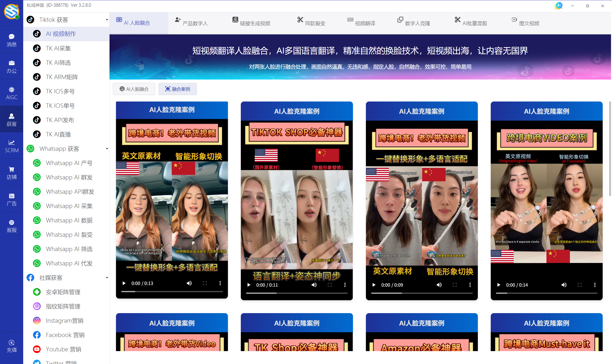
Task: Open more options on third video
Action: click(x=470, y=285)
